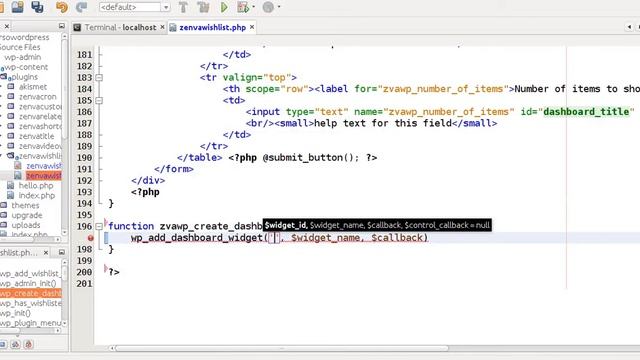Select the blue zenvawish file in tree

tap(44, 166)
